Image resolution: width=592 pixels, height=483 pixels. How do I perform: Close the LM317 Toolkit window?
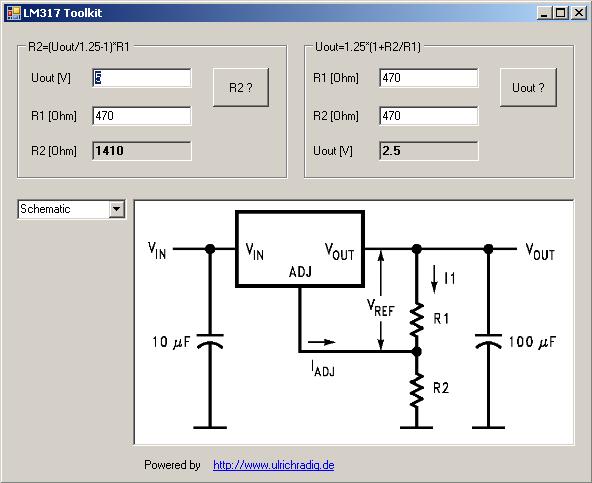[578, 13]
